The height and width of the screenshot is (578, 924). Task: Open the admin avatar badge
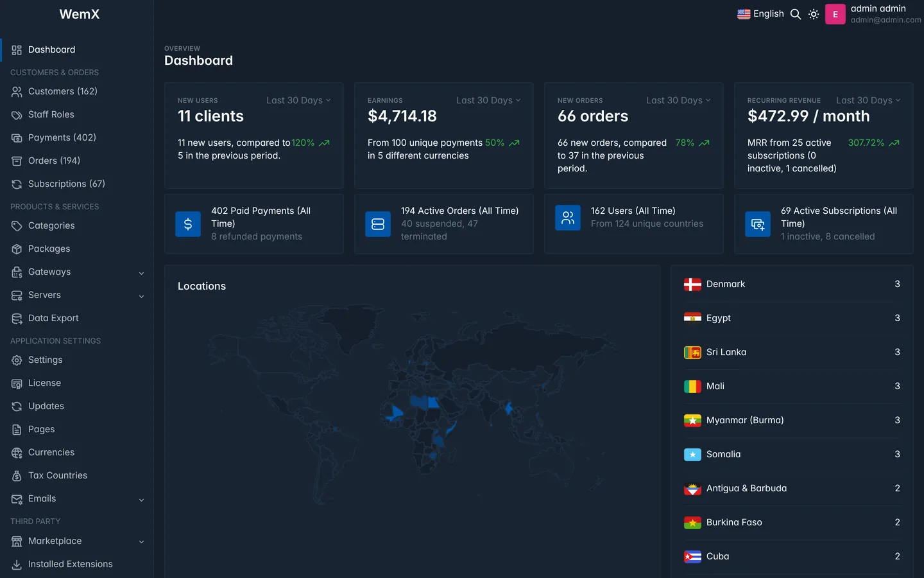click(x=835, y=14)
